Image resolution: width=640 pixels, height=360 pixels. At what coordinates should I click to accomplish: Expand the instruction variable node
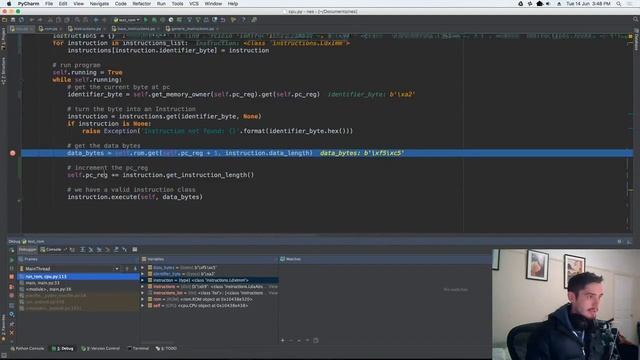142,280
